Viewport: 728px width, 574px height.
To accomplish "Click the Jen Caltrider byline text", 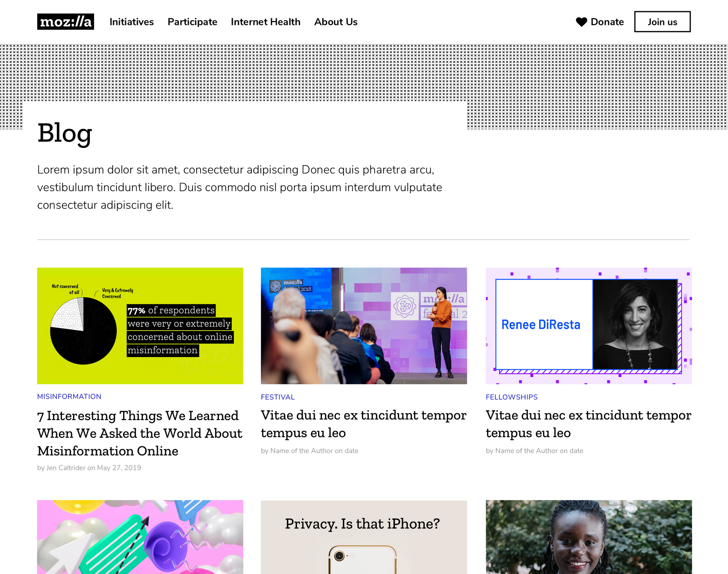I will [89, 468].
